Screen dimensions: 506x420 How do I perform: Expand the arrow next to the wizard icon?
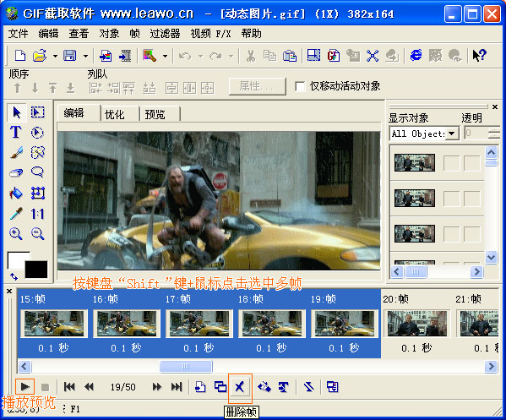point(166,56)
